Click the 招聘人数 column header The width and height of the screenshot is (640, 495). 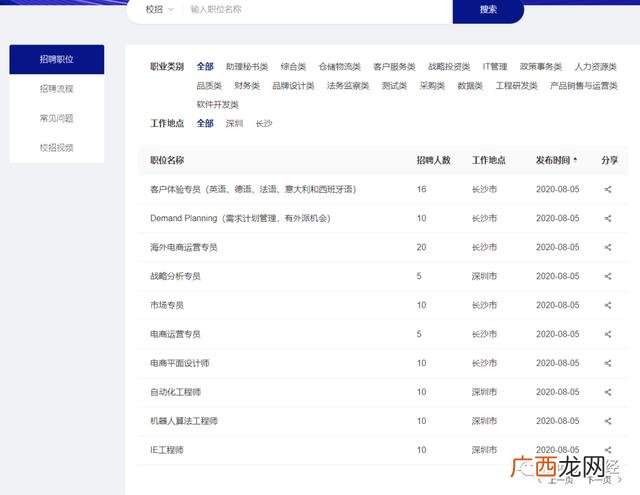click(433, 160)
